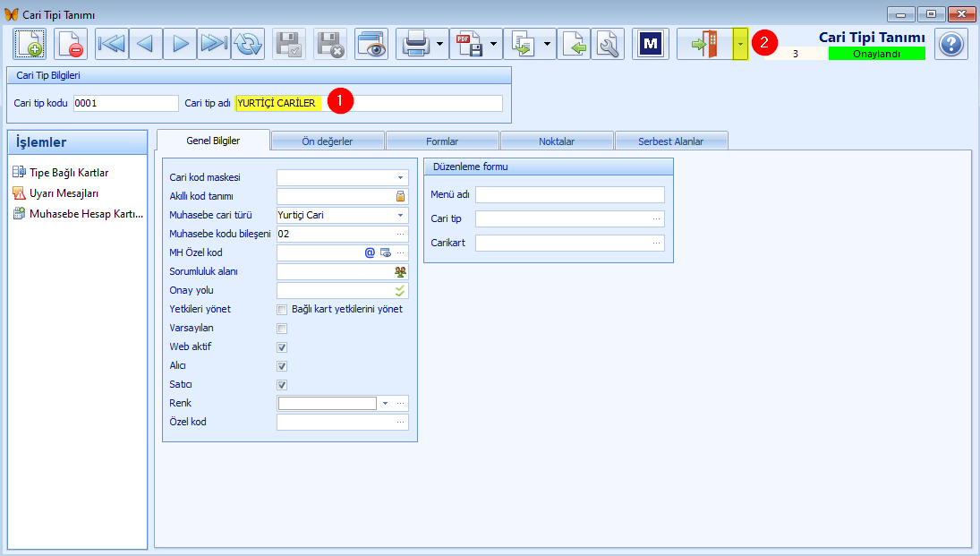Click the delete record icon
This screenshot has height=556, width=980.
click(x=71, y=44)
